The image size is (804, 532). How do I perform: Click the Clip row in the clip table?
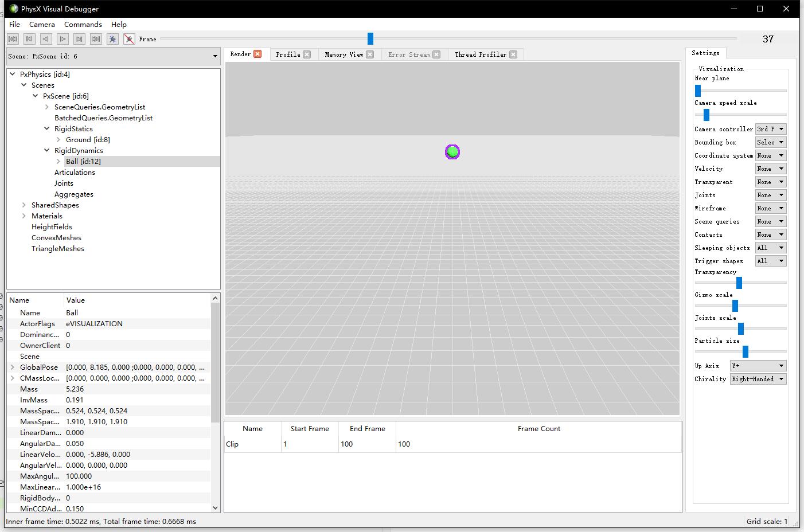[x=452, y=444]
